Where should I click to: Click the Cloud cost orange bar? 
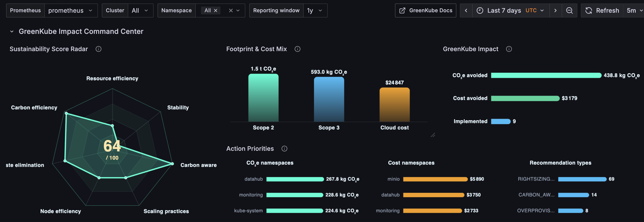coord(395,104)
